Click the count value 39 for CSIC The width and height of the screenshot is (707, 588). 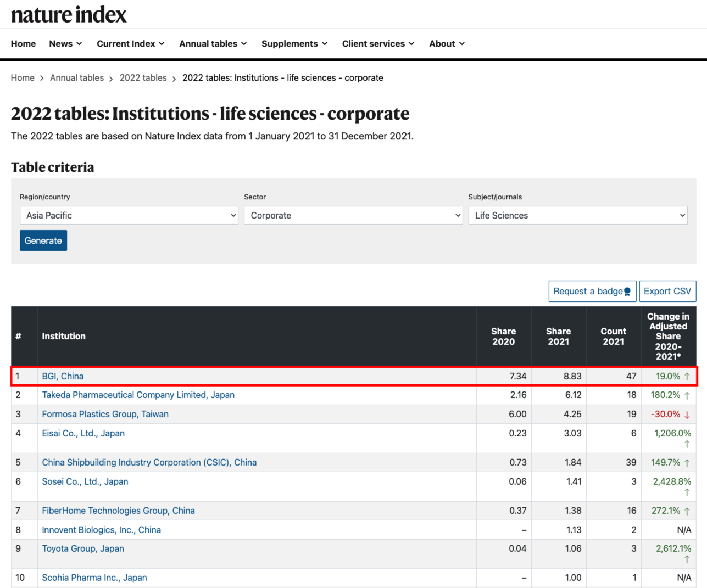pos(631,462)
